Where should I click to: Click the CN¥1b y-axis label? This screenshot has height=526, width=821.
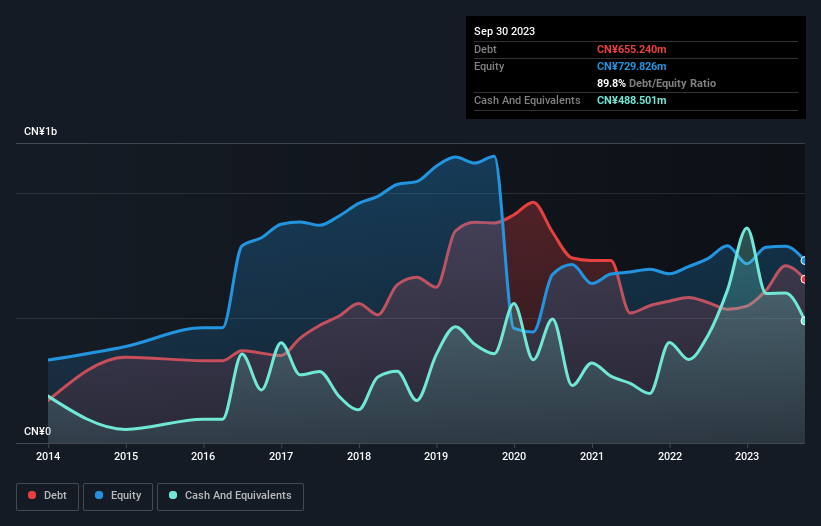click(x=40, y=131)
